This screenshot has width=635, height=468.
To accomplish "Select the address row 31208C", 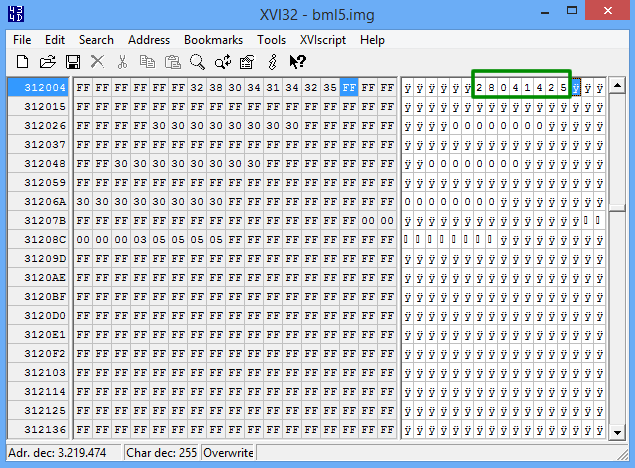I will tap(38, 240).
